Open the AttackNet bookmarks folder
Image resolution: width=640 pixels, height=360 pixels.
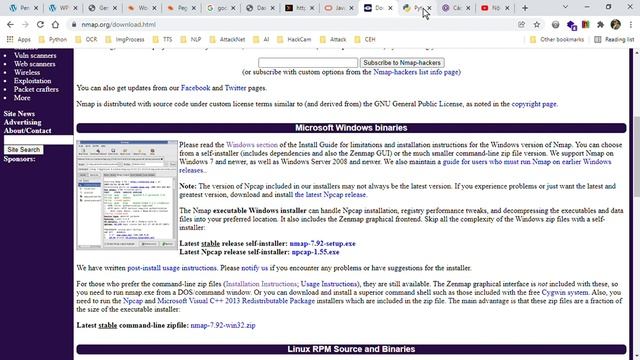227,40
